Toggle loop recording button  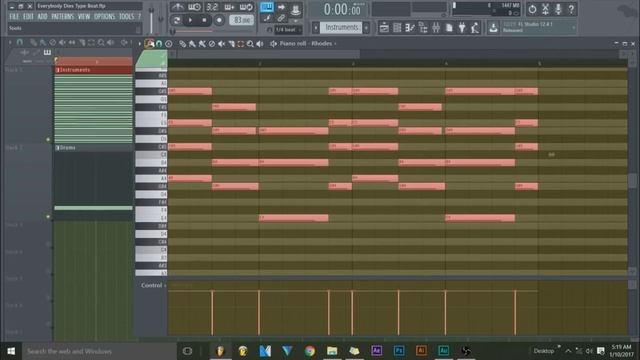tap(246, 7)
